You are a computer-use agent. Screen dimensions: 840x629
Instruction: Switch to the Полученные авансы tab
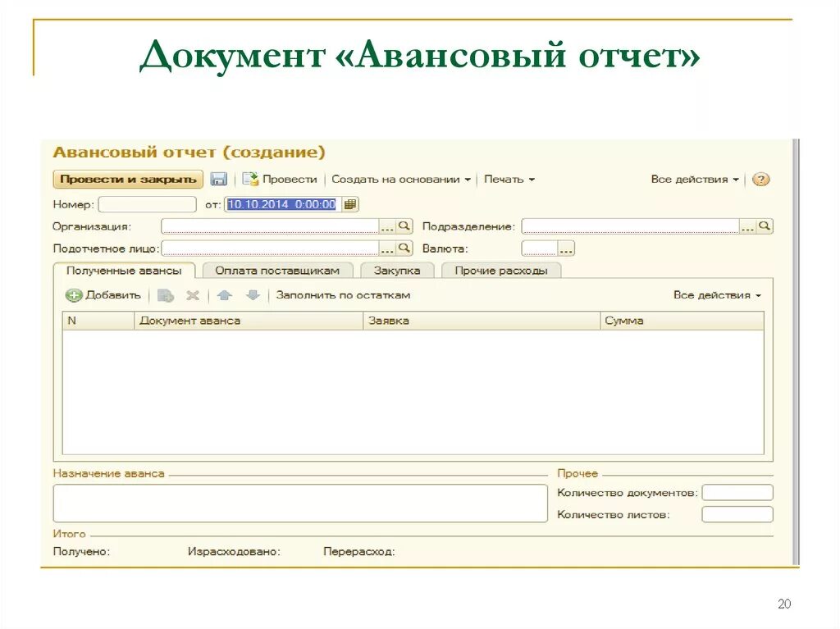coord(124,271)
